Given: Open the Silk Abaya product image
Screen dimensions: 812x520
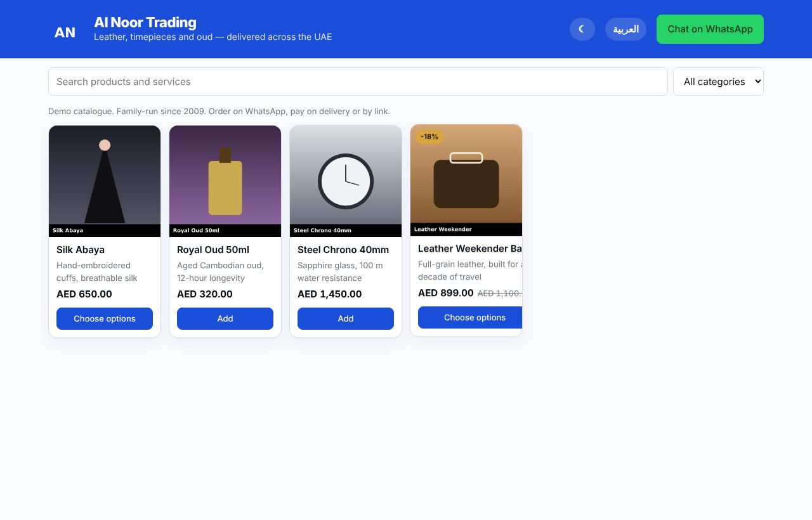Looking at the screenshot, I should tap(105, 181).
